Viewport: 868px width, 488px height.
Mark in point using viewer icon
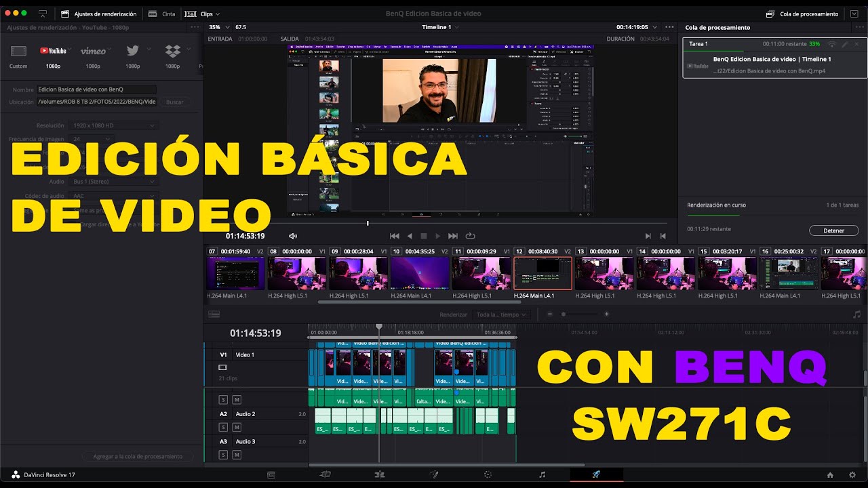tap(648, 236)
